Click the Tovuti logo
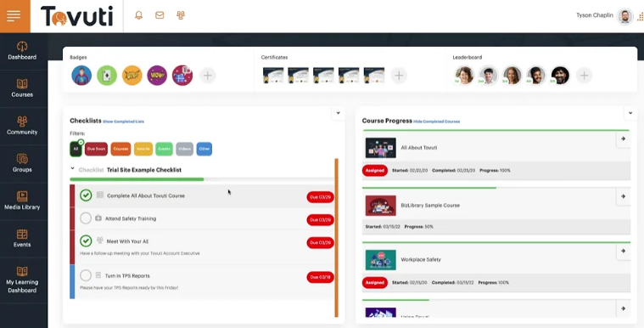 (x=76, y=16)
